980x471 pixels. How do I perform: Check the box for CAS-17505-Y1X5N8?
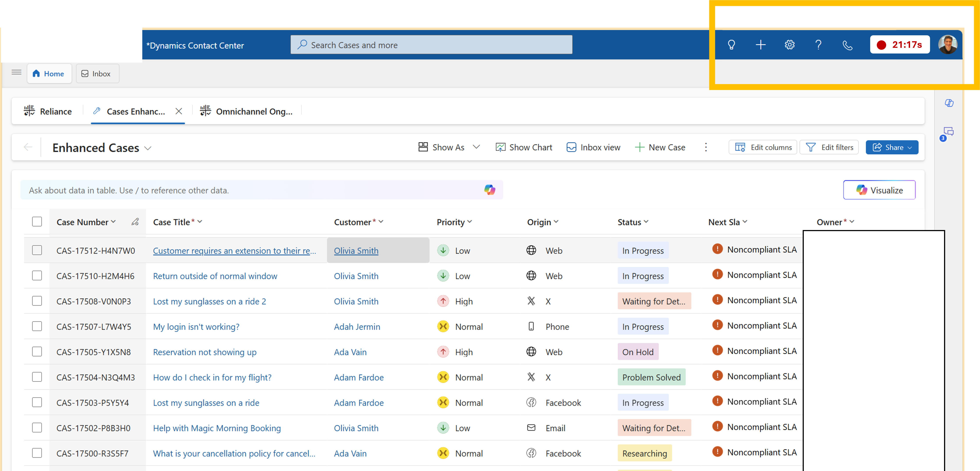37,351
